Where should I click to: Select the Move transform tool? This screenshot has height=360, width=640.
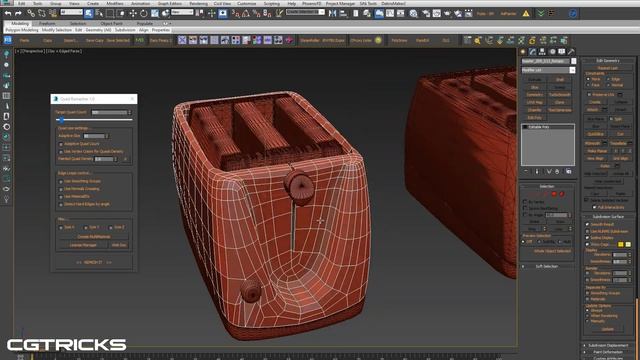133,13
